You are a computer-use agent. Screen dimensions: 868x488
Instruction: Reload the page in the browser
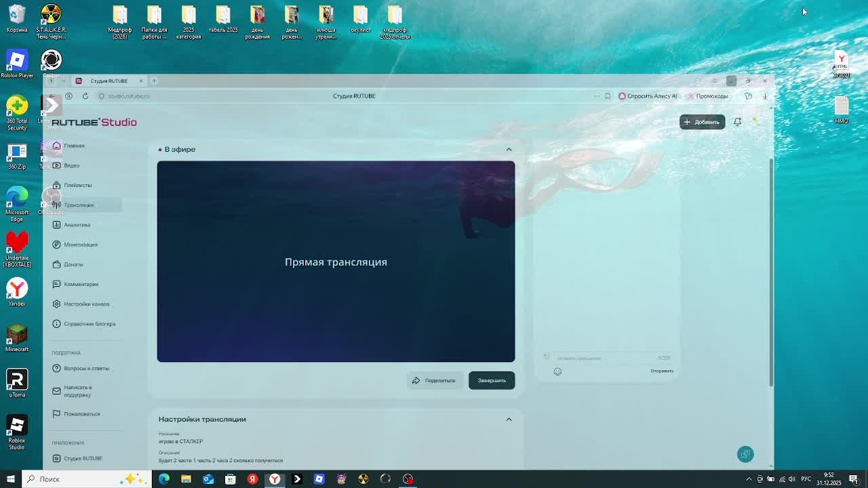(85, 96)
